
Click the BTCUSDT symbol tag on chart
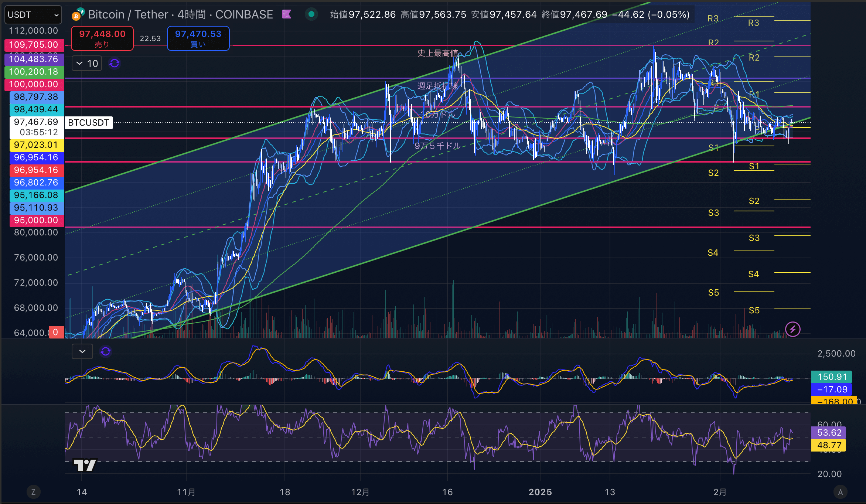point(89,123)
